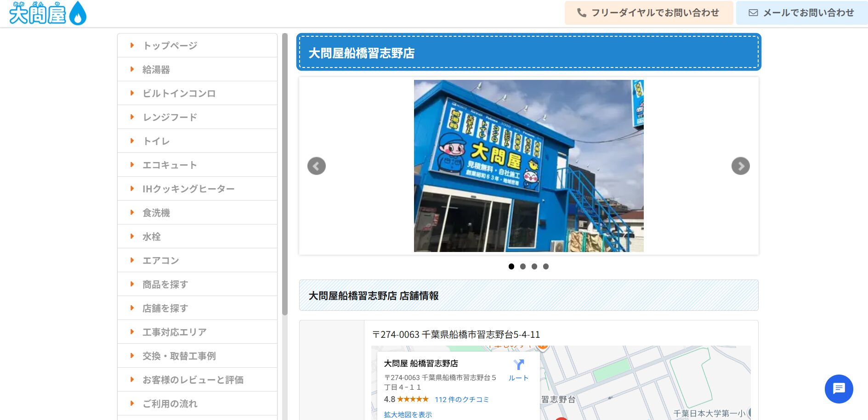The width and height of the screenshot is (868, 420).
Task: Open the blue chat bubble widget
Action: coord(839,389)
